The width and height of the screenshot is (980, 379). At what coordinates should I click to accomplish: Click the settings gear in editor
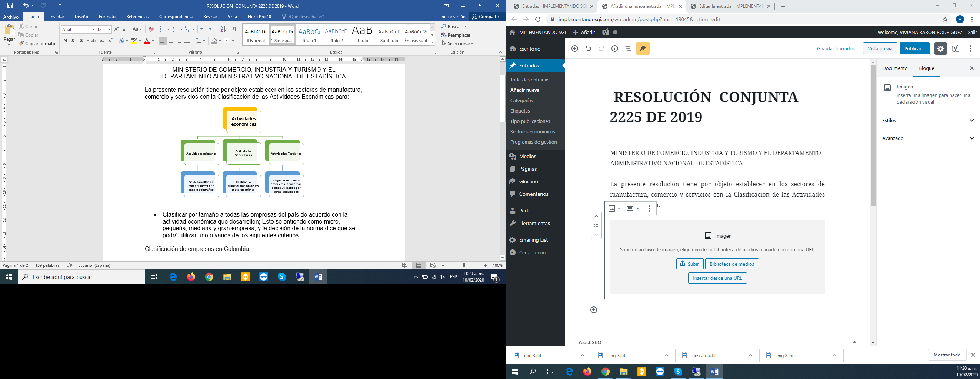940,48
